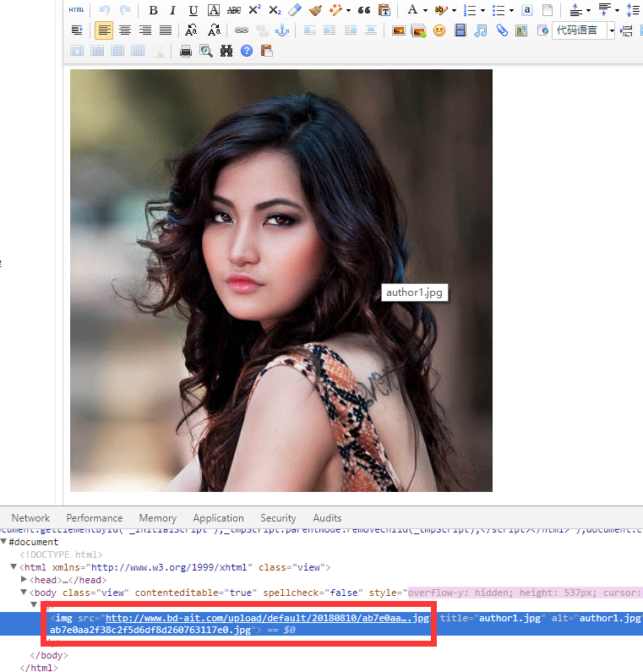The width and height of the screenshot is (643, 672).
Task: Open the Security tab in DevTools
Action: pos(278,518)
